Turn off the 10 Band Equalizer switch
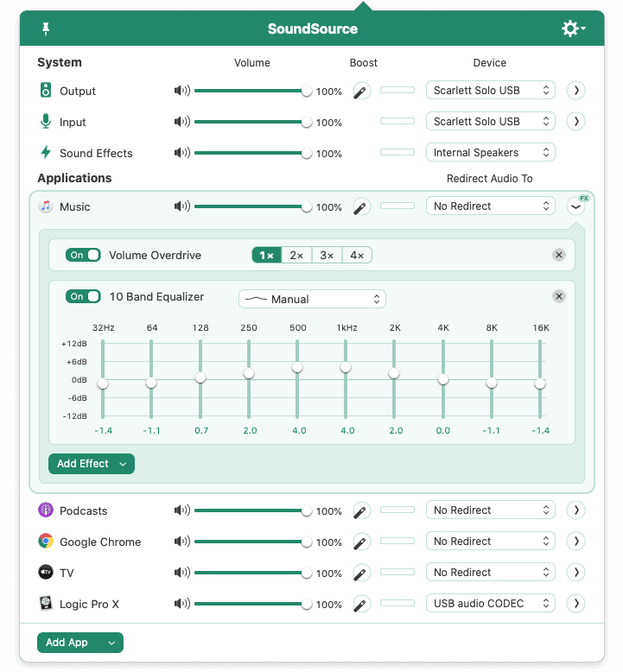Image resolution: width=623 pixels, height=672 pixels. click(x=83, y=296)
